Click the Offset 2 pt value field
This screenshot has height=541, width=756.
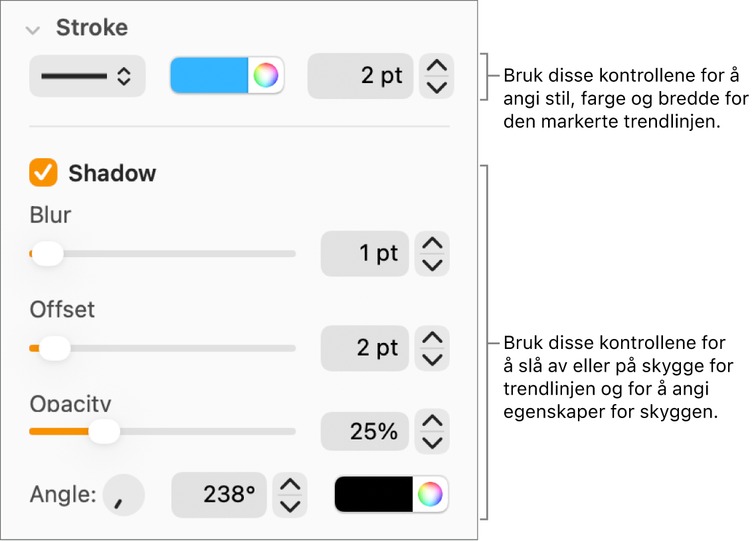(365, 348)
